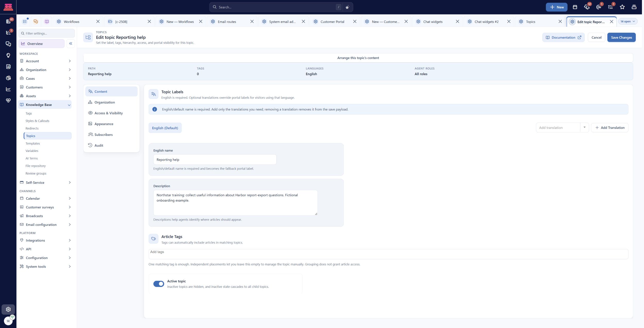Expand the Account settings section
The width and height of the screenshot is (644, 328).
click(x=45, y=61)
